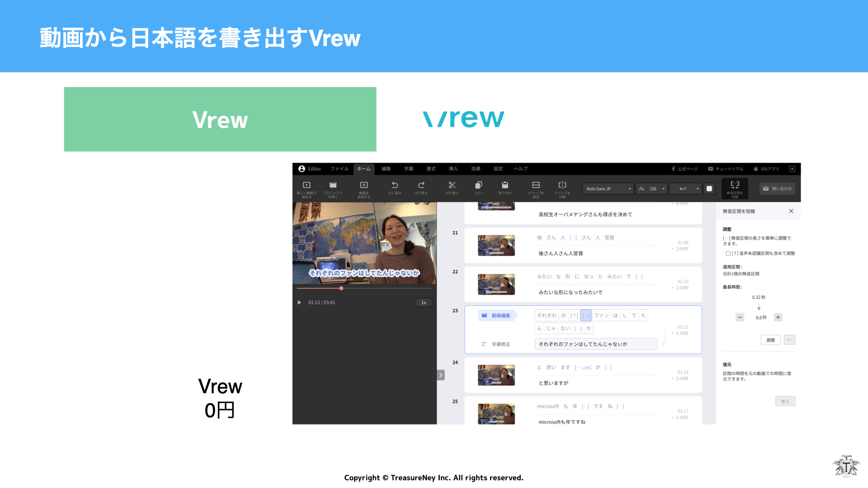Decrease silence length with minus button
The width and height of the screenshot is (868, 488).
click(740, 317)
